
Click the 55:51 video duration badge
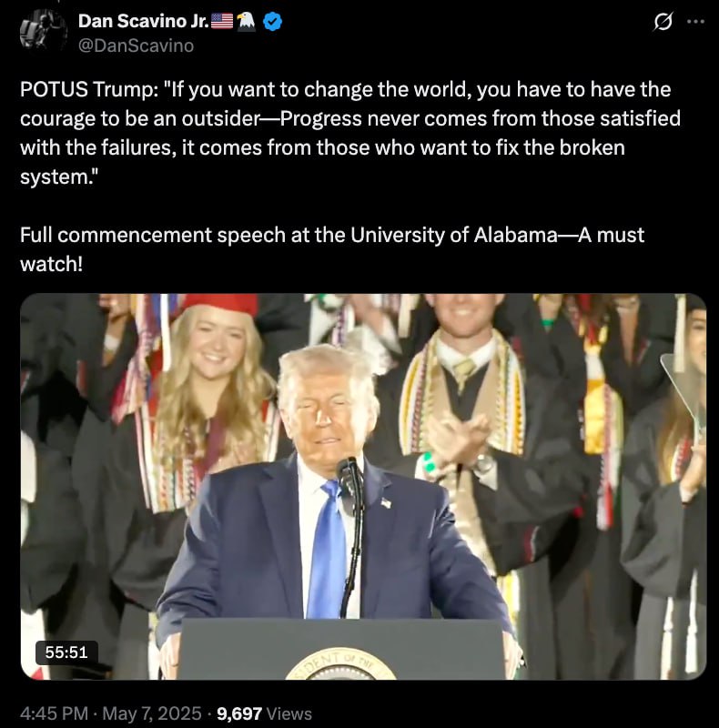tap(66, 652)
